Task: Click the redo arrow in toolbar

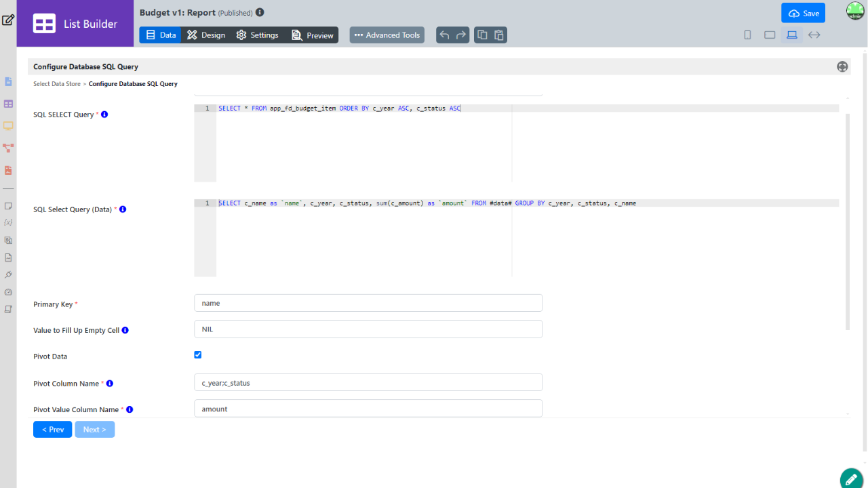Action: [461, 35]
